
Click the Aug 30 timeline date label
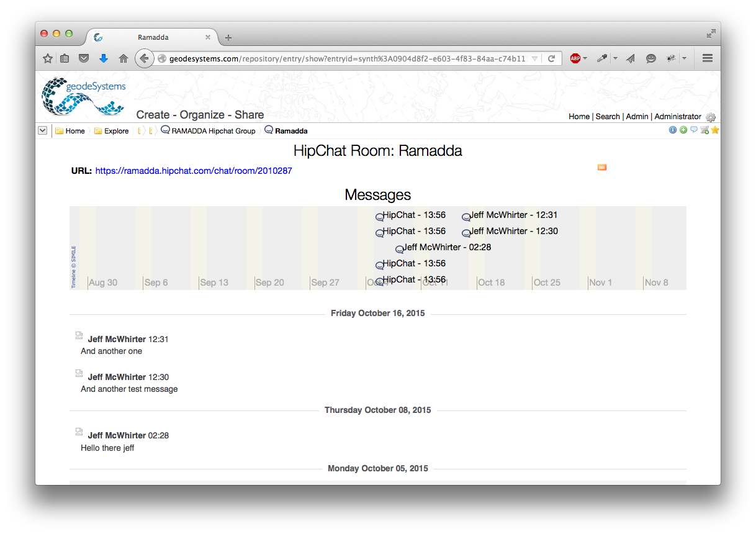click(103, 283)
